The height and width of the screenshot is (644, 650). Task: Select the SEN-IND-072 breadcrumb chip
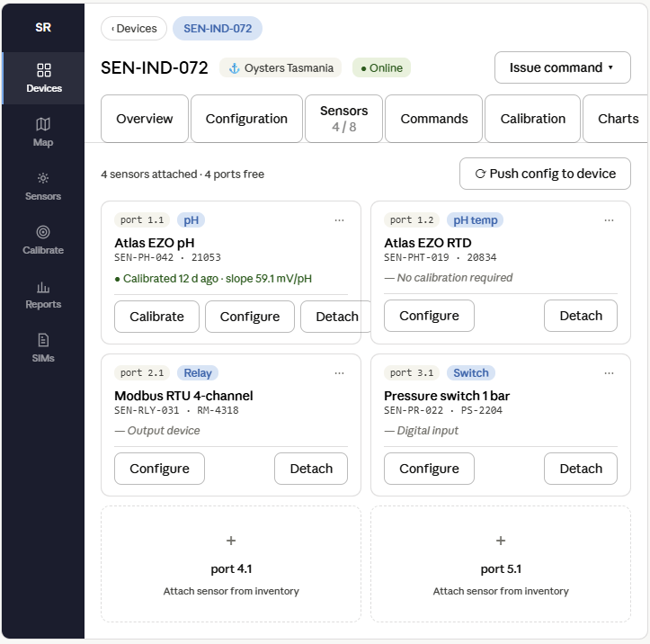click(218, 29)
